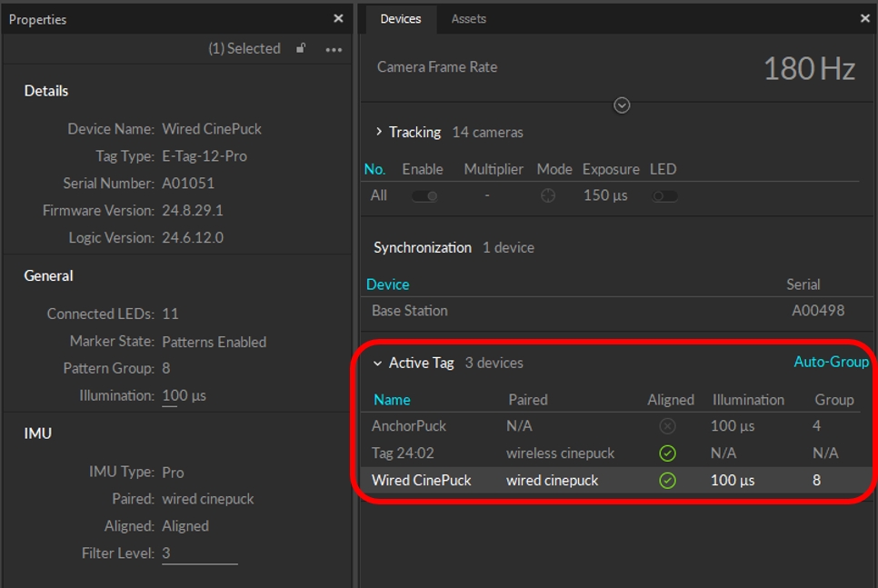878x588 pixels.
Task: Sort Active Tags by Name column
Action: pos(392,399)
